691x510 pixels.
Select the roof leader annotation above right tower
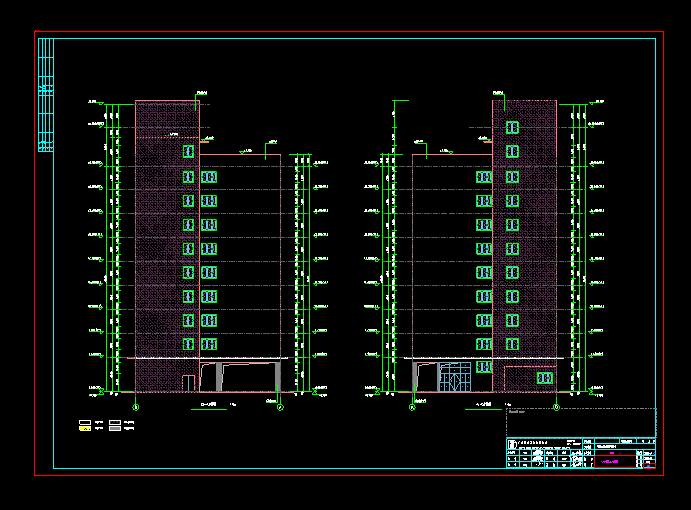tap(497, 93)
